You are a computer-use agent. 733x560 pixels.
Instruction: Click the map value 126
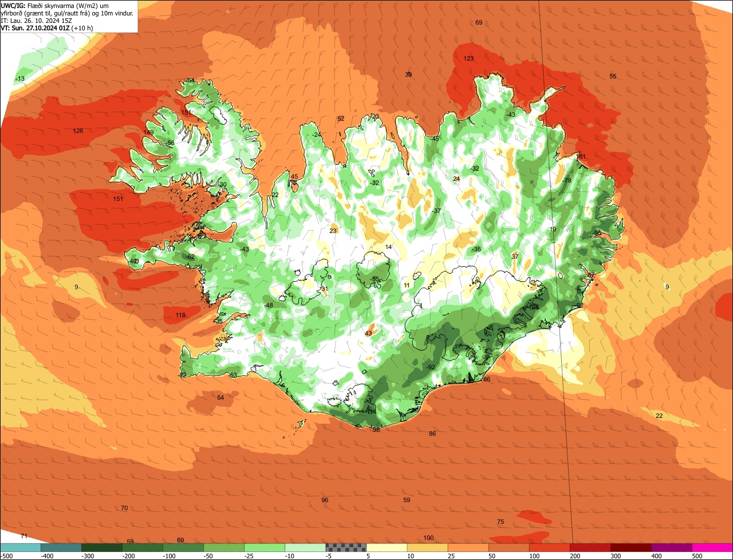(78, 131)
